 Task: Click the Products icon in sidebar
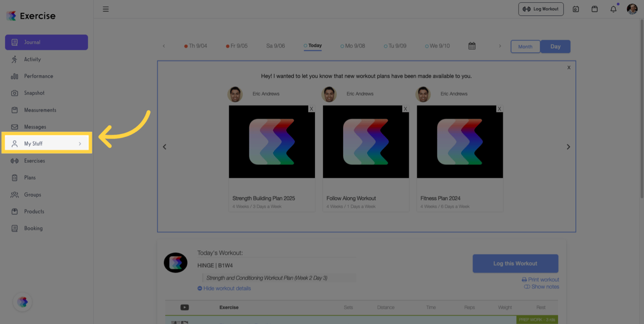(15, 211)
